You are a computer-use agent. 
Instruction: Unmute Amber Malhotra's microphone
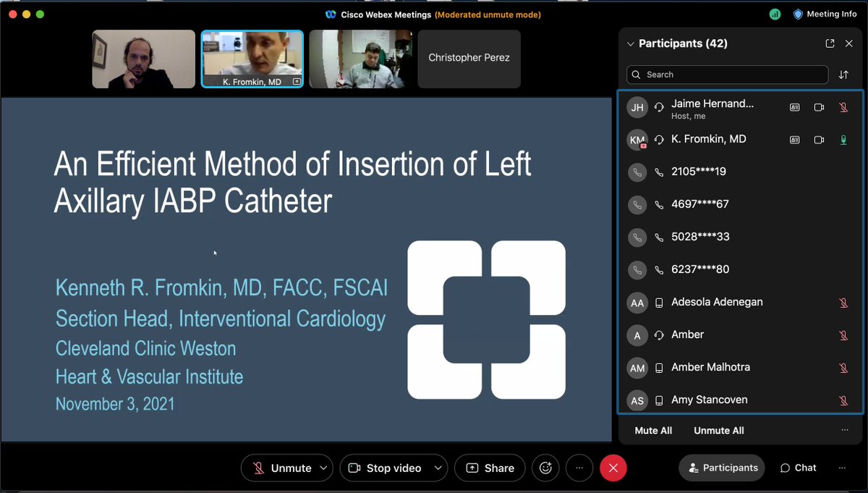click(843, 368)
